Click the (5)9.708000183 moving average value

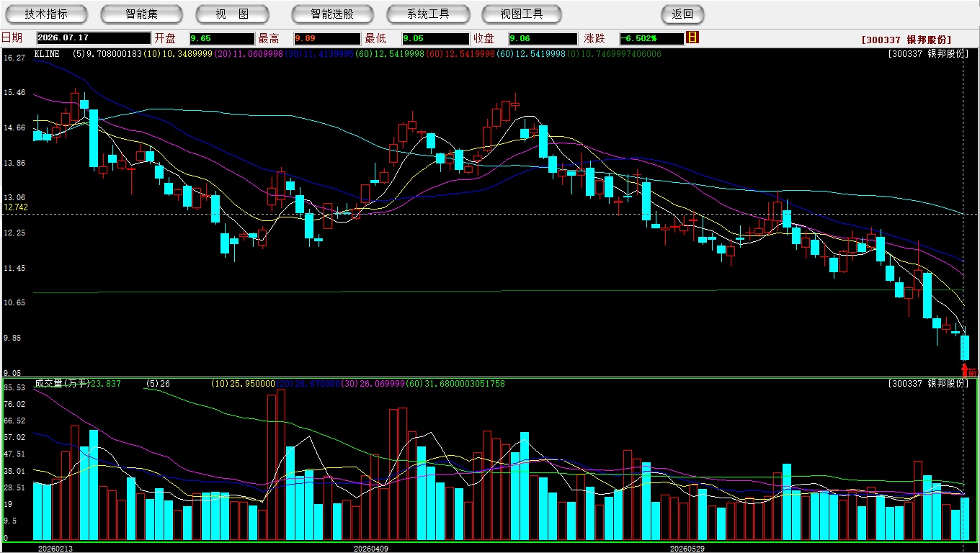point(108,54)
